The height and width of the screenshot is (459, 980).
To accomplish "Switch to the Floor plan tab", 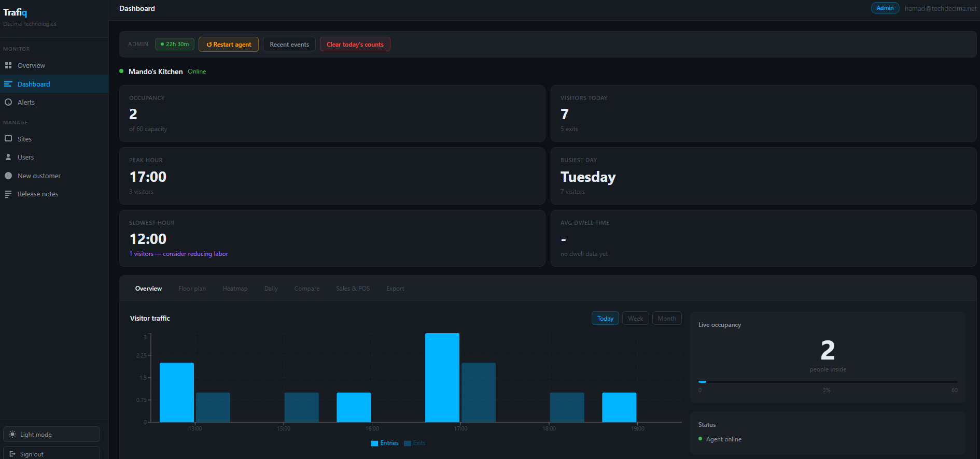I will point(192,289).
